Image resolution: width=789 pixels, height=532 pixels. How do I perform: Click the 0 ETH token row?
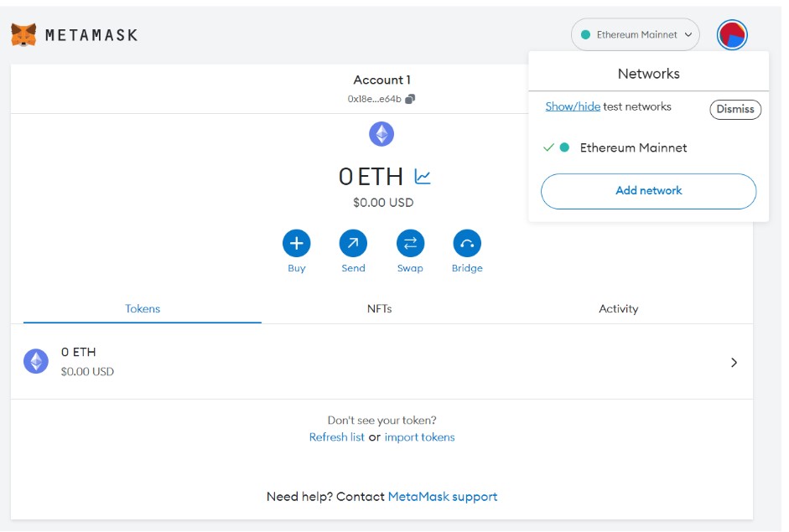click(x=382, y=362)
